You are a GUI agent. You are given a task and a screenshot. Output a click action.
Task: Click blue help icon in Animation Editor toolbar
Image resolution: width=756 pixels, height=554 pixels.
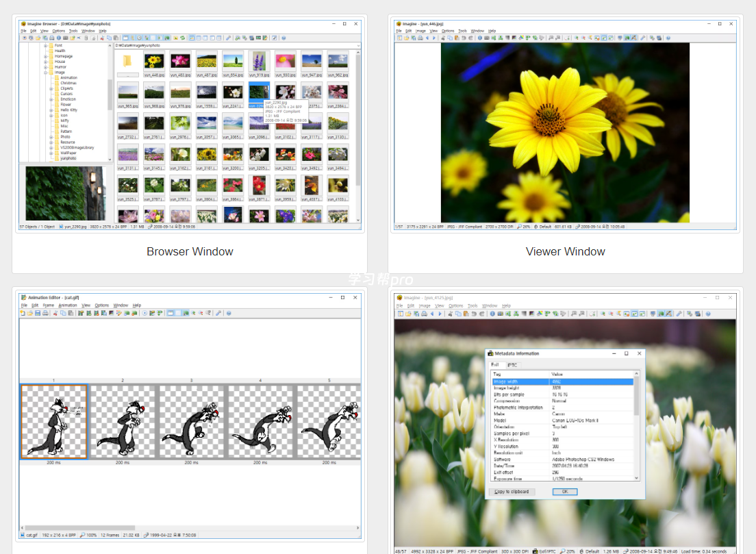229,313
